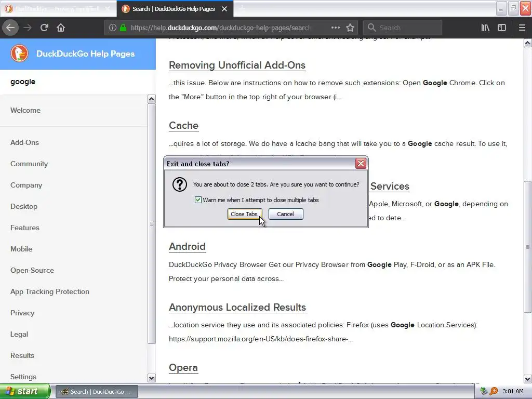The height and width of the screenshot is (399, 532).
Task: Click the main page vertical scrollbar thumb
Action: pyautogui.click(x=528, y=247)
